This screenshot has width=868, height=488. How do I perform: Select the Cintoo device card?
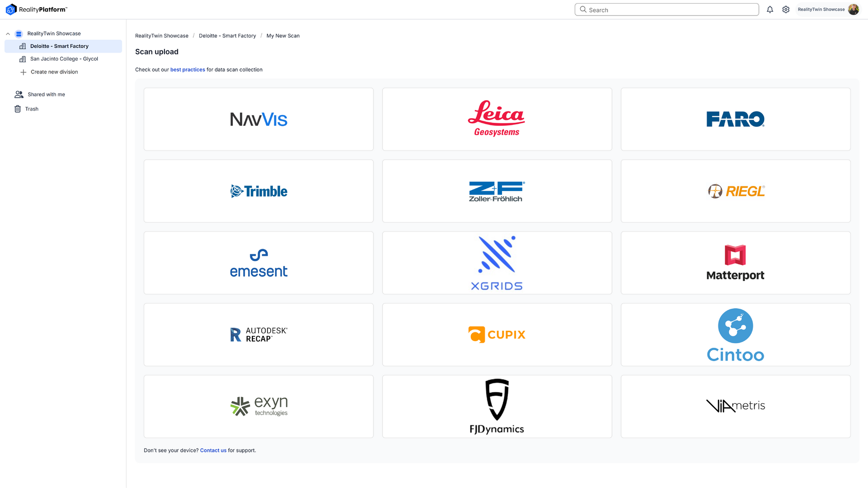pyautogui.click(x=735, y=334)
